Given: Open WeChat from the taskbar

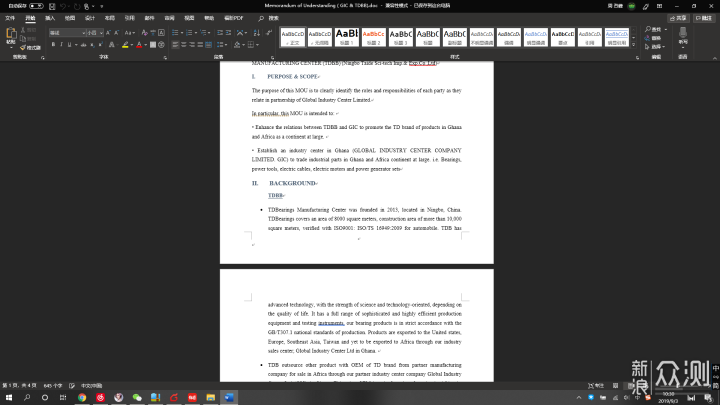Looking at the screenshot, I should pyautogui.click(x=137, y=397).
